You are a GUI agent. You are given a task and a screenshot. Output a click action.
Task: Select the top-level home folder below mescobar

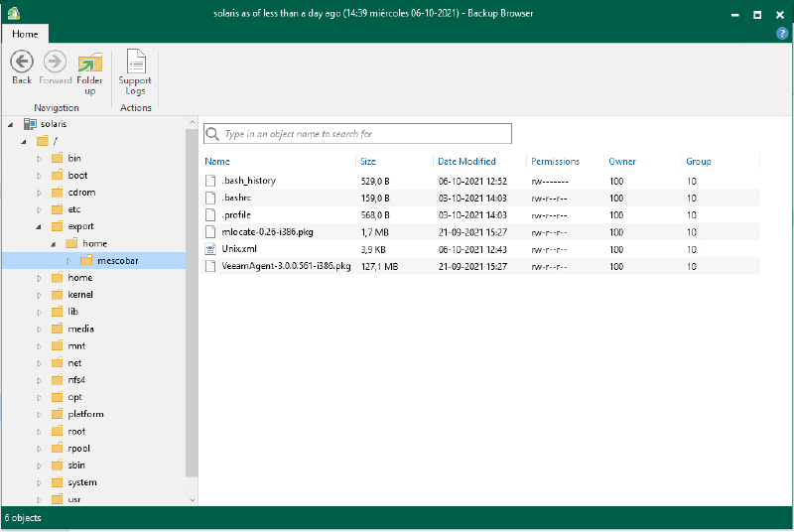coord(80,277)
